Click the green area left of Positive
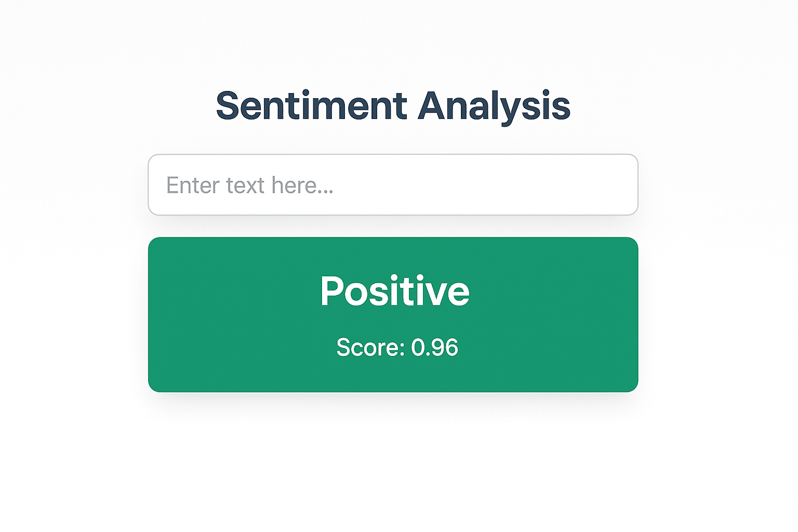The image size is (798, 532). (234, 291)
